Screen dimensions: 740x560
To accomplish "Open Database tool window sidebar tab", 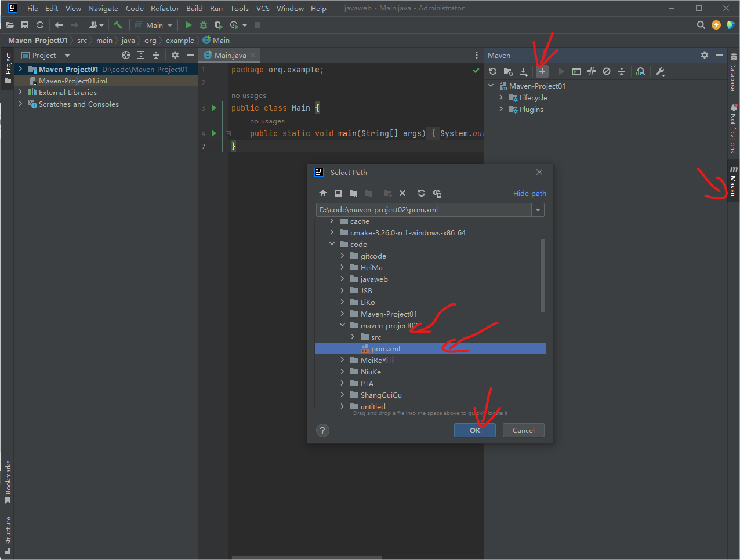I will click(734, 72).
